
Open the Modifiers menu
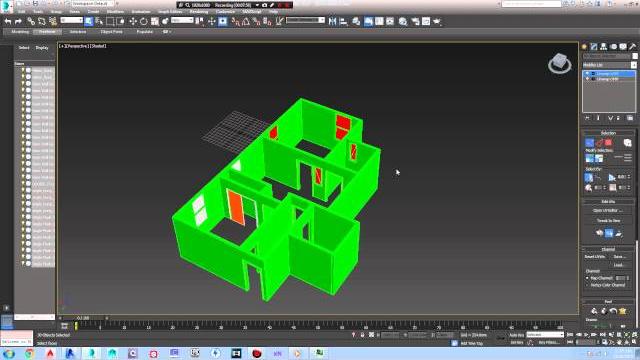(x=116, y=11)
